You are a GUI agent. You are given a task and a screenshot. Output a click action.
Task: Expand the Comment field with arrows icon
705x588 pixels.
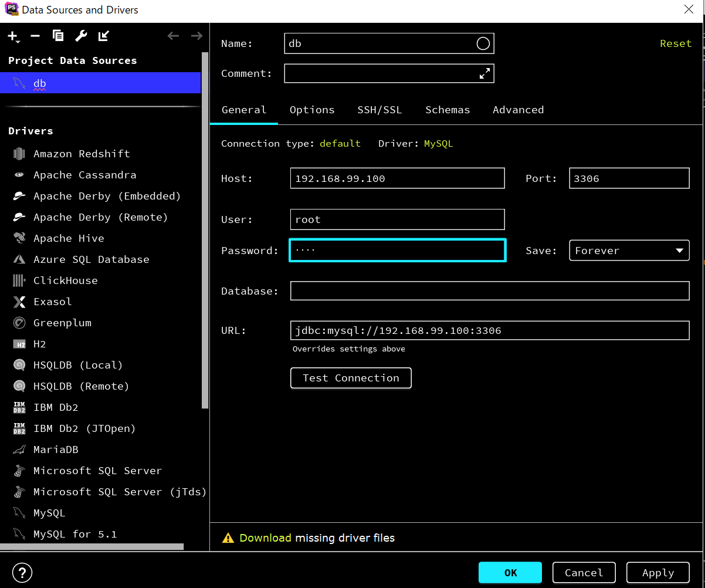click(x=484, y=74)
